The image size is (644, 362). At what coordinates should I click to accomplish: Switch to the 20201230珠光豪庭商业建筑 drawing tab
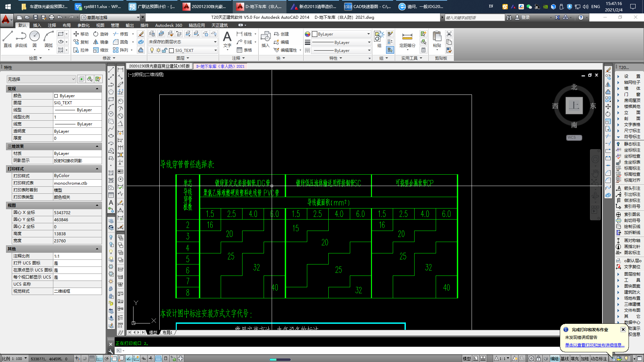tap(159, 66)
